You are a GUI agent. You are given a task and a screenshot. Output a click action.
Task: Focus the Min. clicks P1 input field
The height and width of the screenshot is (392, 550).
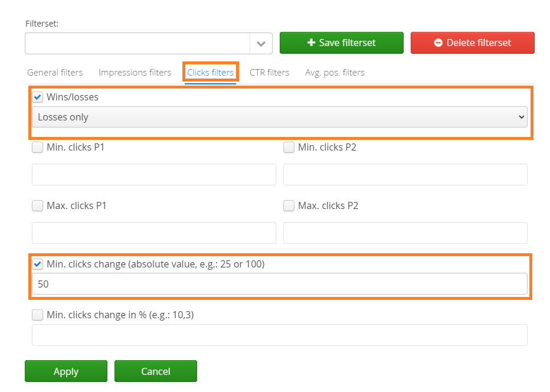[153, 175]
